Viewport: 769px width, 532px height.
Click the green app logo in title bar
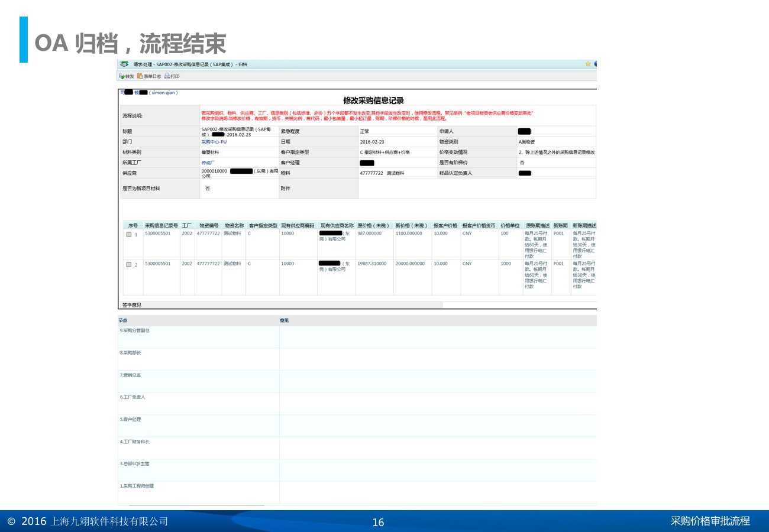pos(124,64)
